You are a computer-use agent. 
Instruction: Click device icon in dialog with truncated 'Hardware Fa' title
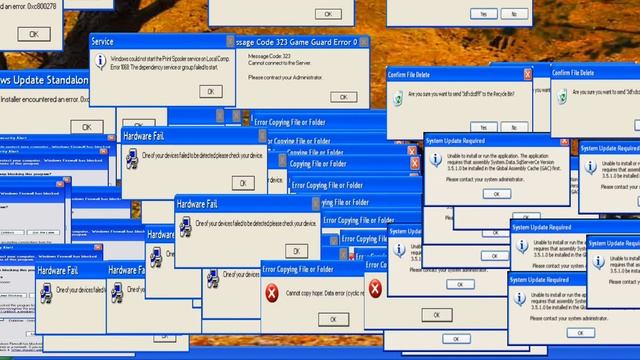[117, 293]
